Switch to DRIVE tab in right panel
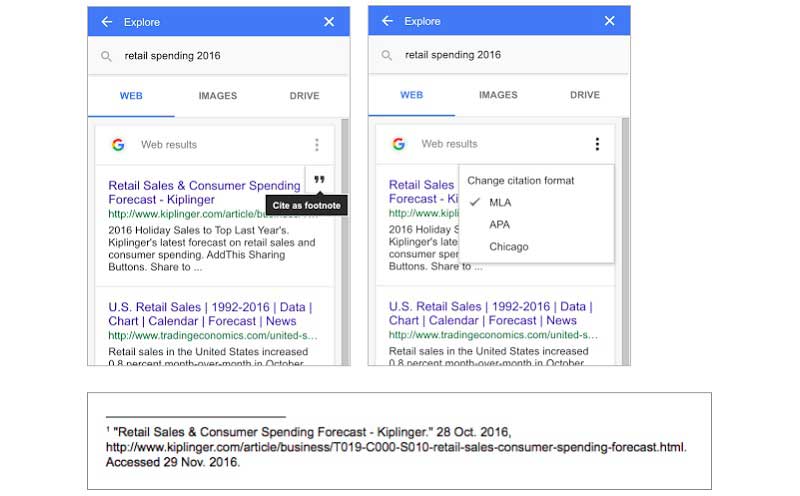The width and height of the screenshot is (800, 496). click(585, 95)
